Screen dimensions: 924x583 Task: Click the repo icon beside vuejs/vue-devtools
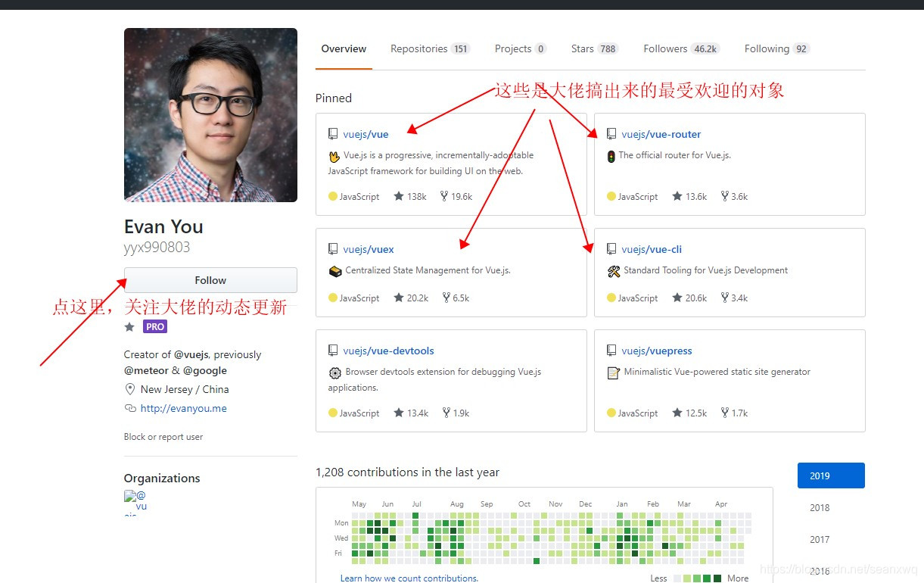333,351
